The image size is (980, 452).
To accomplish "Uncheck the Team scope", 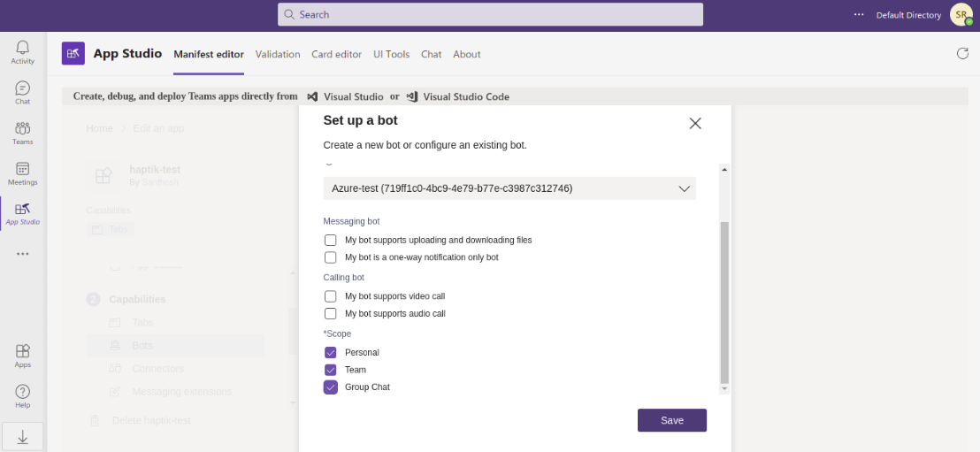I will pos(331,370).
